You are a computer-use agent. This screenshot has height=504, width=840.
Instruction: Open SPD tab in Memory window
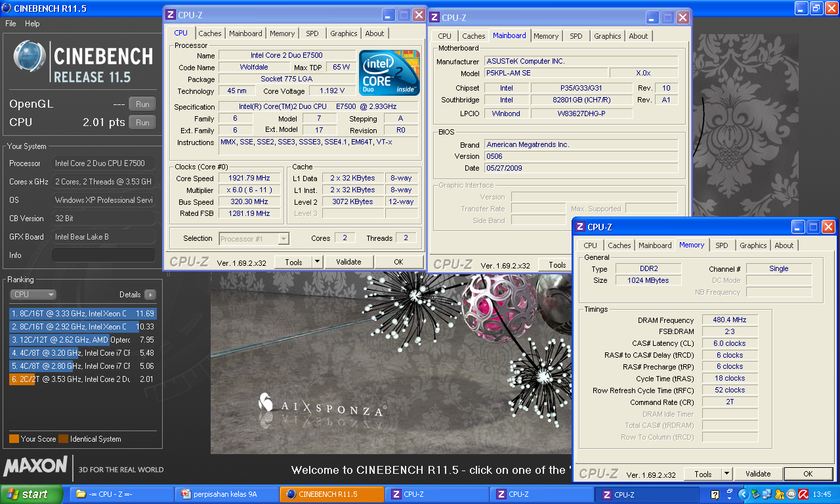point(722,245)
